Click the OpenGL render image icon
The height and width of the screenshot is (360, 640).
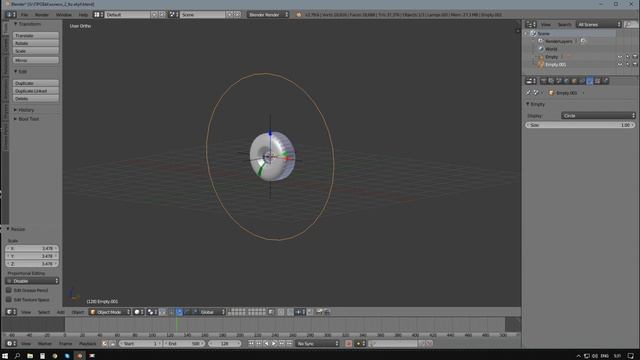tap(319, 312)
